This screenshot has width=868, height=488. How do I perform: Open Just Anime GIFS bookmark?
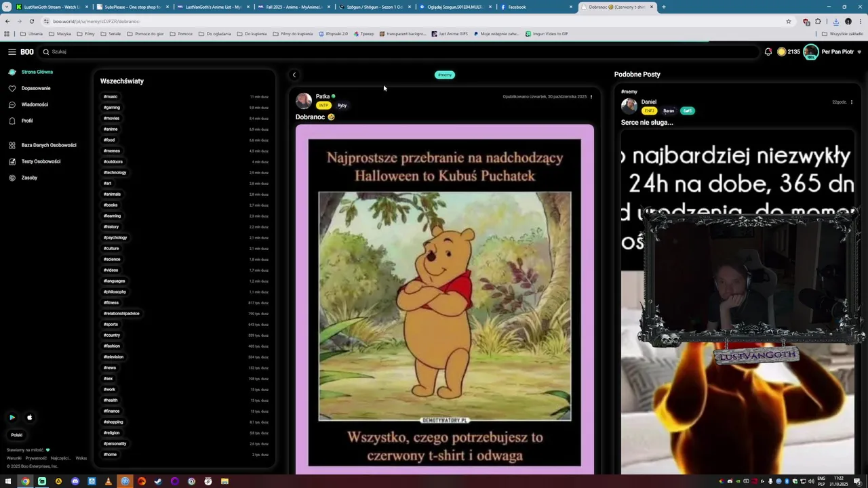(x=450, y=33)
